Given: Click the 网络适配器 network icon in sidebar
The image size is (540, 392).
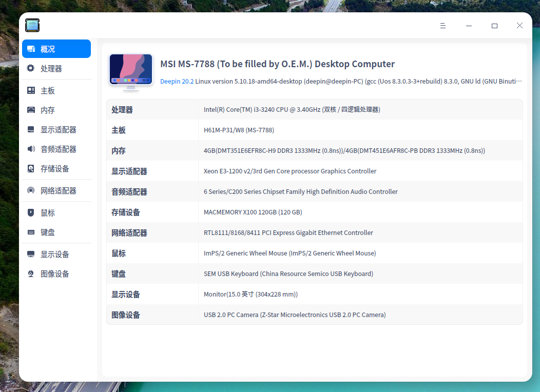Looking at the screenshot, I should coord(31,190).
